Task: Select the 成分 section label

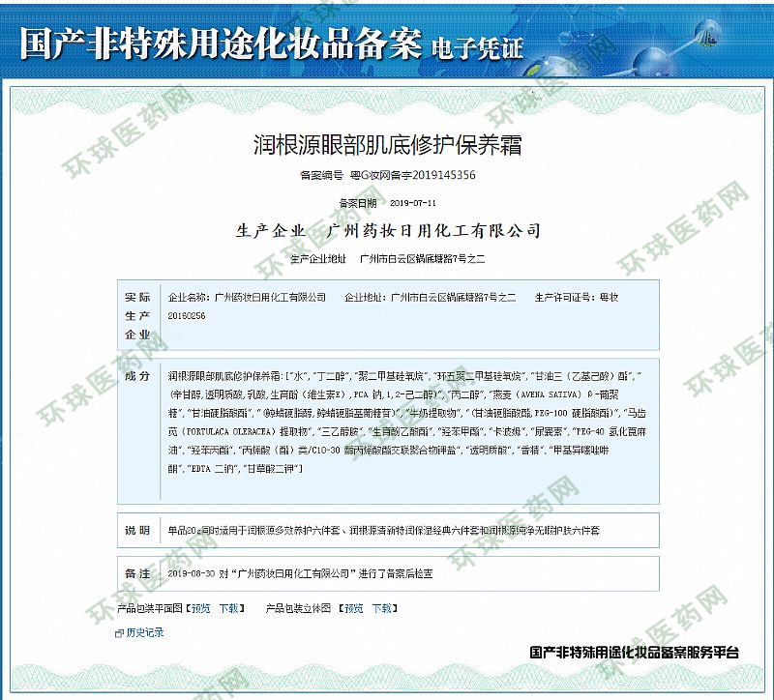Action: (137, 374)
